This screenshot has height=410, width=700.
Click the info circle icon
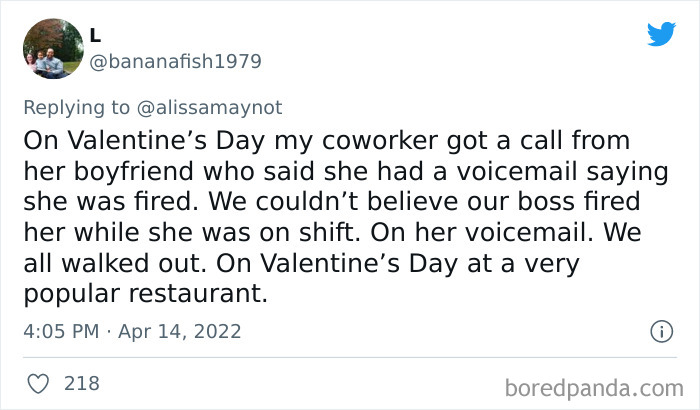tap(659, 330)
